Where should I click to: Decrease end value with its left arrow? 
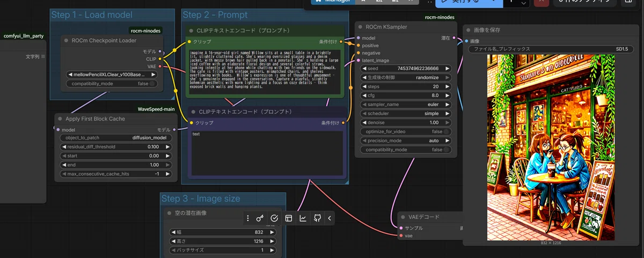64,165
